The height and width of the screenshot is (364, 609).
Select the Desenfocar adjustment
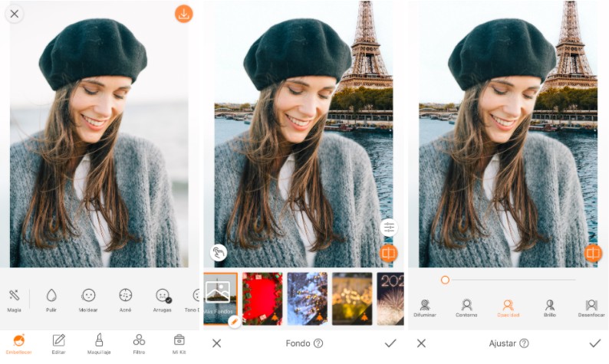pos(591,309)
